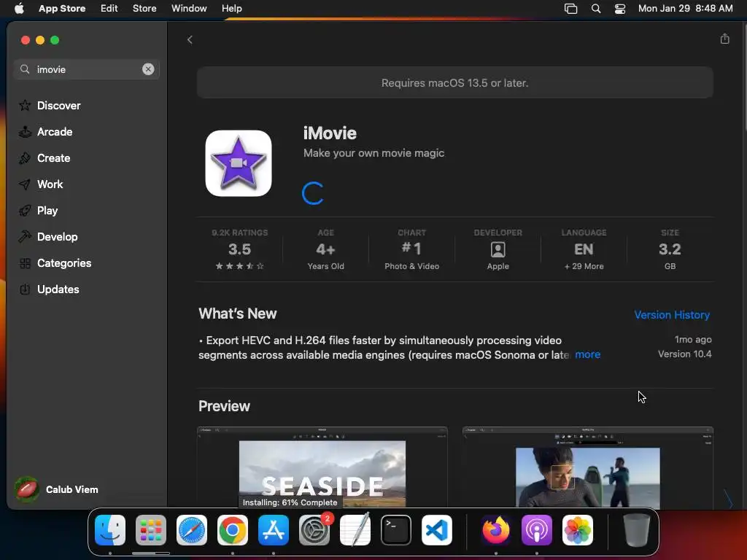The image size is (747, 560).
Task: Open the Trash in the Dock
Action: pyautogui.click(x=636, y=530)
